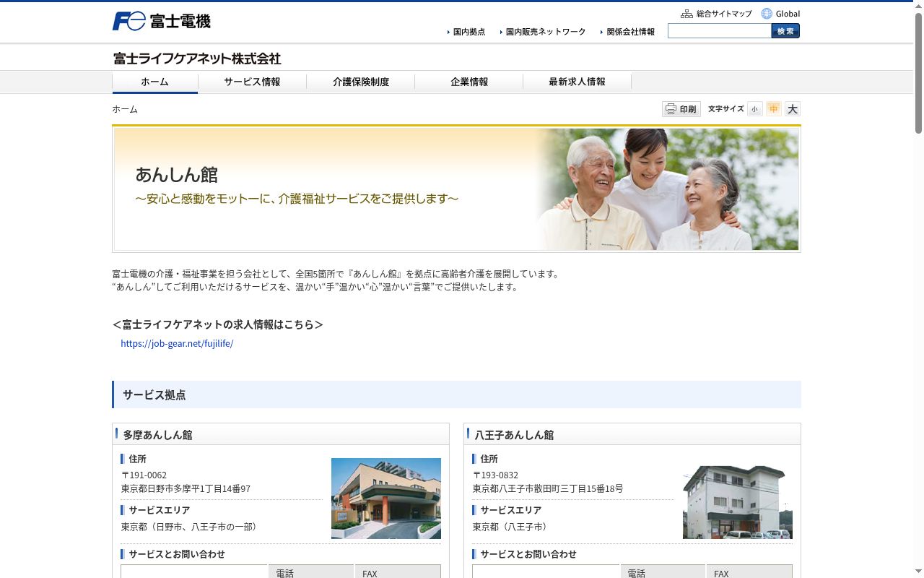The width and height of the screenshot is (924, 578).
Task: Open the 関係会社情報 link
Action: coord(628,32)
